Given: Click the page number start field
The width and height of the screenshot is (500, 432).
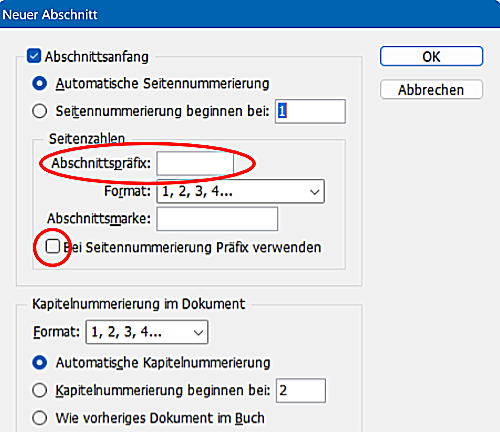Looking at the screenshot, I should click(310, 111).
